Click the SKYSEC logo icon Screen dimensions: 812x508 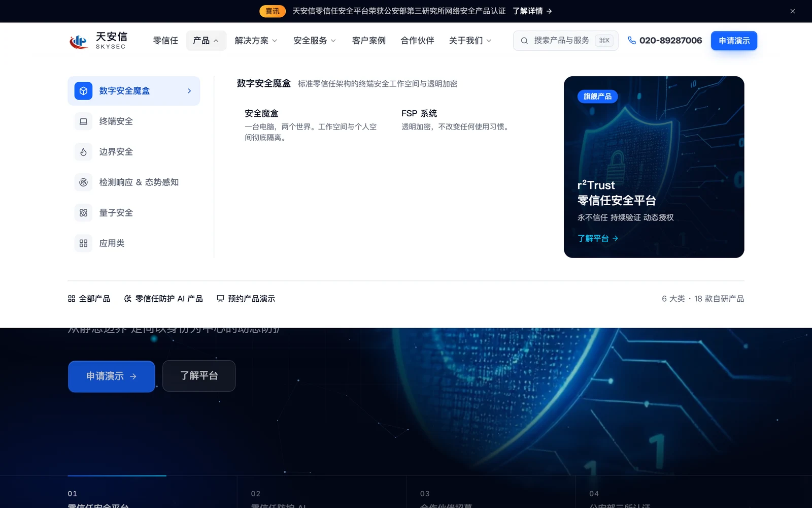pyautogui.click(x=79, y=41)
